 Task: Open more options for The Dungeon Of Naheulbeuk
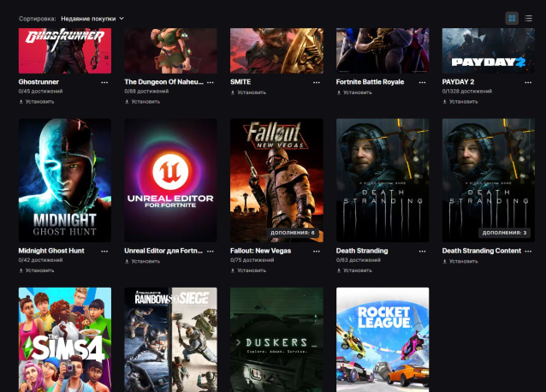click(x=211, y=82)
